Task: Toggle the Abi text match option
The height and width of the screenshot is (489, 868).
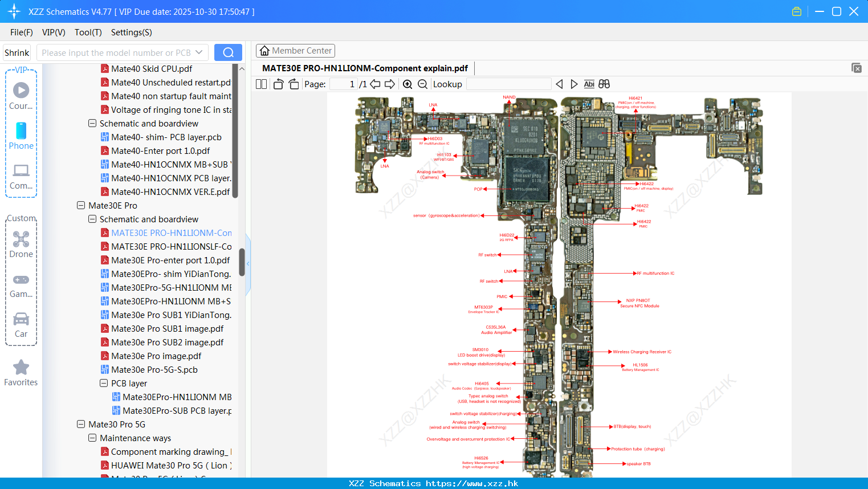Action: point(589,84)
